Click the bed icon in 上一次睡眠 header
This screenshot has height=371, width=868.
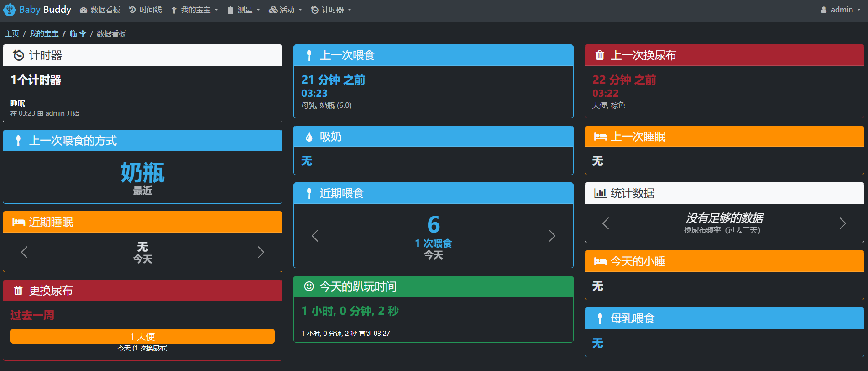[x=600, y=137]
